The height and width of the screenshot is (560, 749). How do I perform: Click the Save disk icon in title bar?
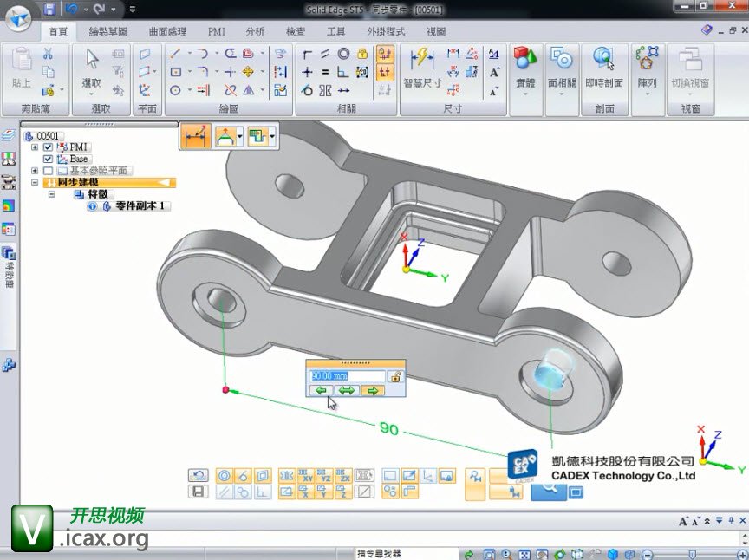point(49,10)
